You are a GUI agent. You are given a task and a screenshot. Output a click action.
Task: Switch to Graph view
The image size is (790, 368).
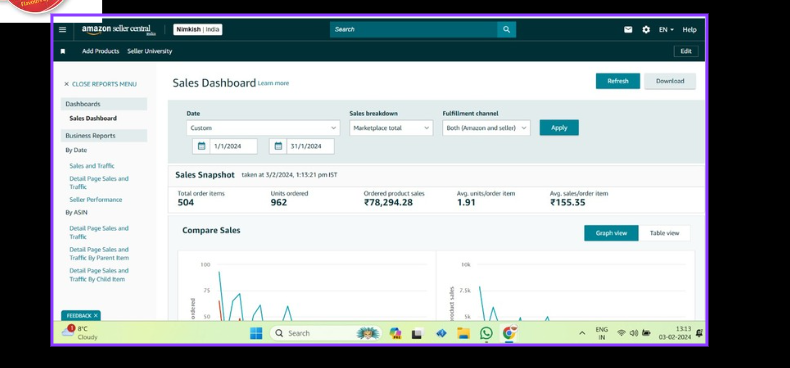point(611,233)
